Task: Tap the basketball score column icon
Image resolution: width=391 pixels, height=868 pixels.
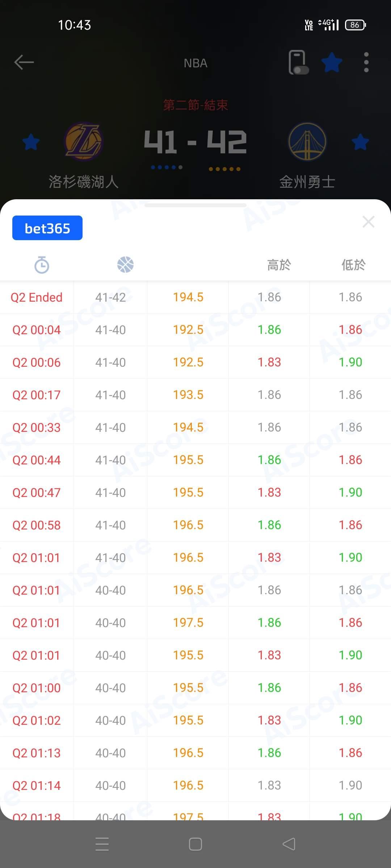Action: 125,265
